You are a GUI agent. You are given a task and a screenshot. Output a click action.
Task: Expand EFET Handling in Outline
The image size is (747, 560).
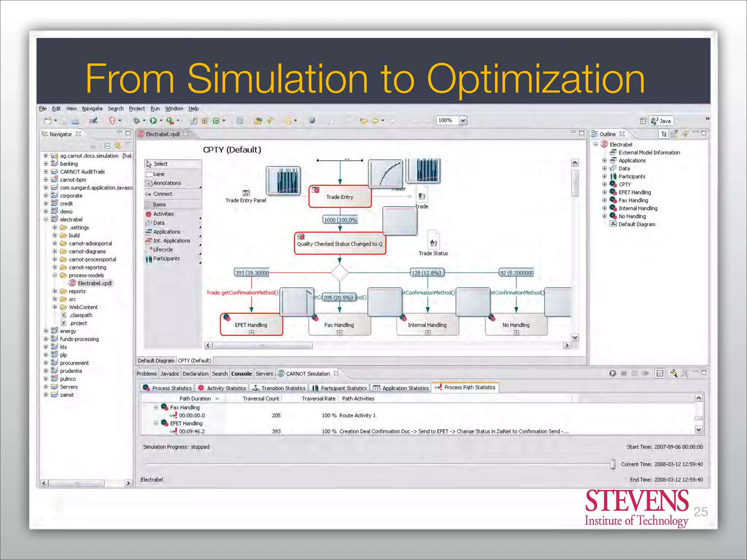[604, 192]
